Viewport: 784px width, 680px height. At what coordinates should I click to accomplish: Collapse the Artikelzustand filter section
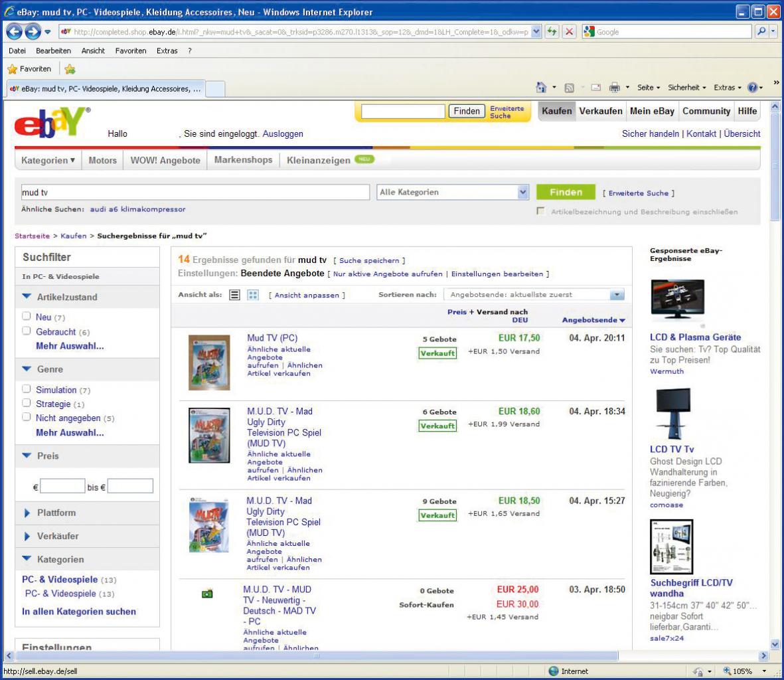[x=27, y=296]
